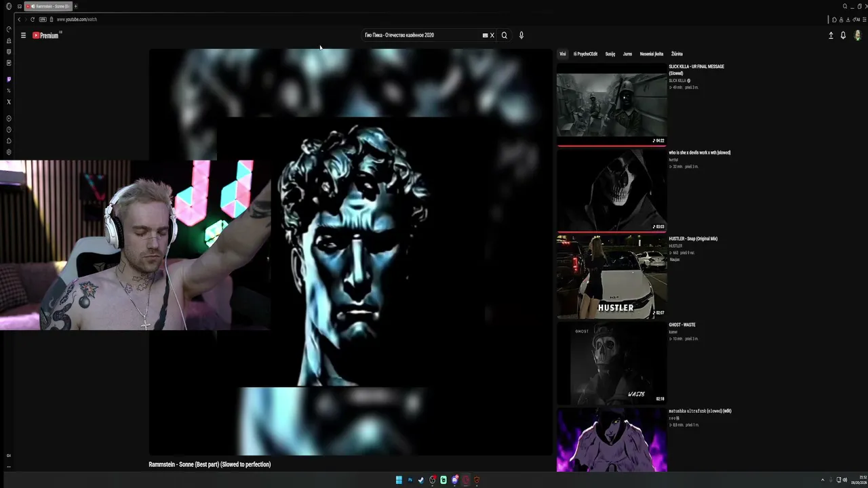Open Twitch in the browser sidebar
This screenshot has height=488, width=868.
coord(9,79)
